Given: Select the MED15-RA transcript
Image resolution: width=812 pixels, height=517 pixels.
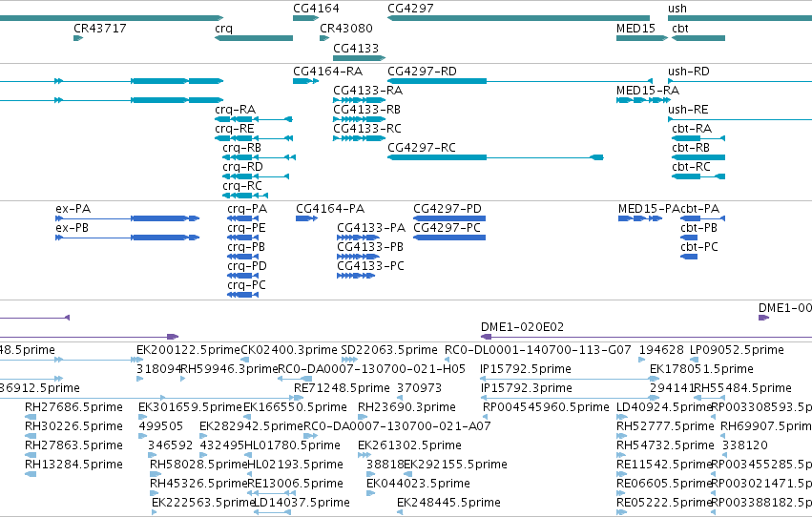Looking at the screenshot, I should [642, 100].
